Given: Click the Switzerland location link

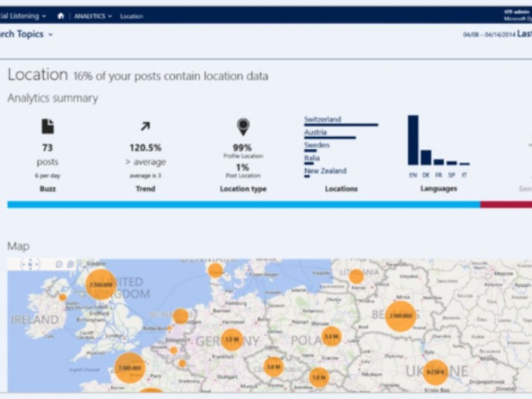Looking at the screenshot, I should 322,119.
